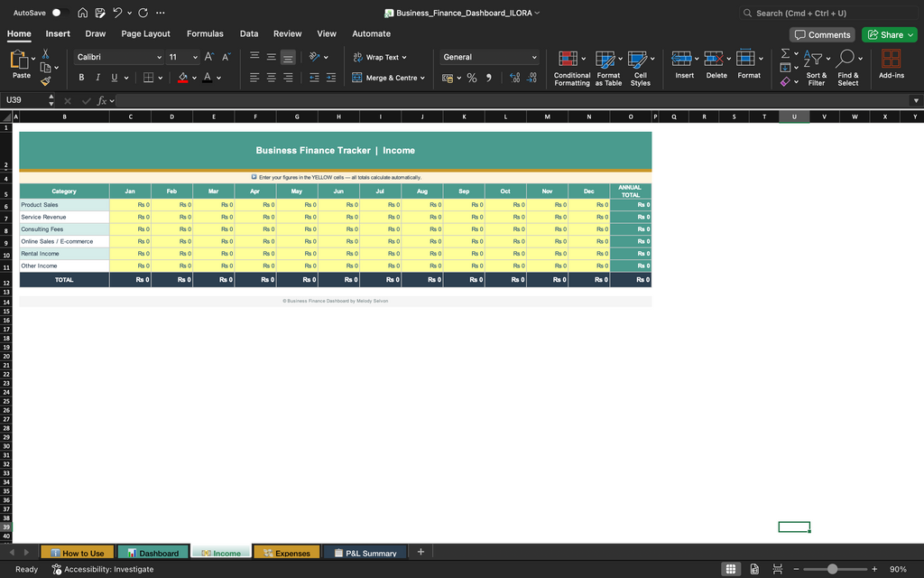This screenshot has width=924, height=578.
Task: Click Increase Indent icon
Action: click(331, 78)
